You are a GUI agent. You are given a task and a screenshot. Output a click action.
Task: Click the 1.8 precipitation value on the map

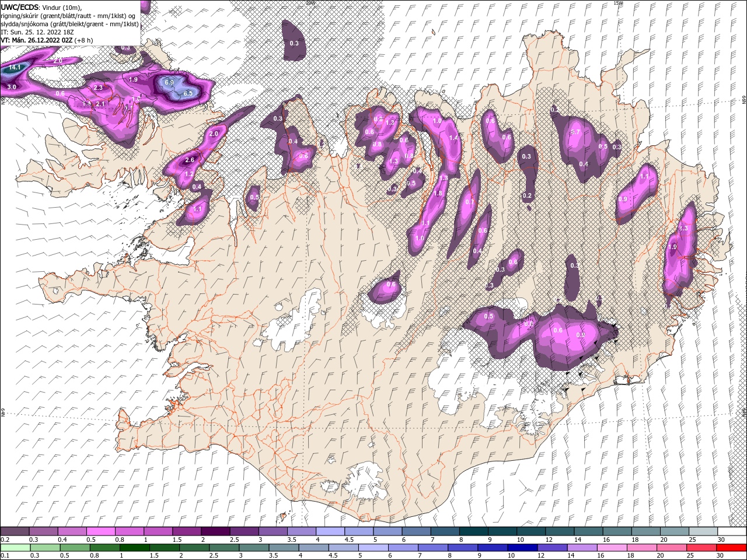[438, 194]
